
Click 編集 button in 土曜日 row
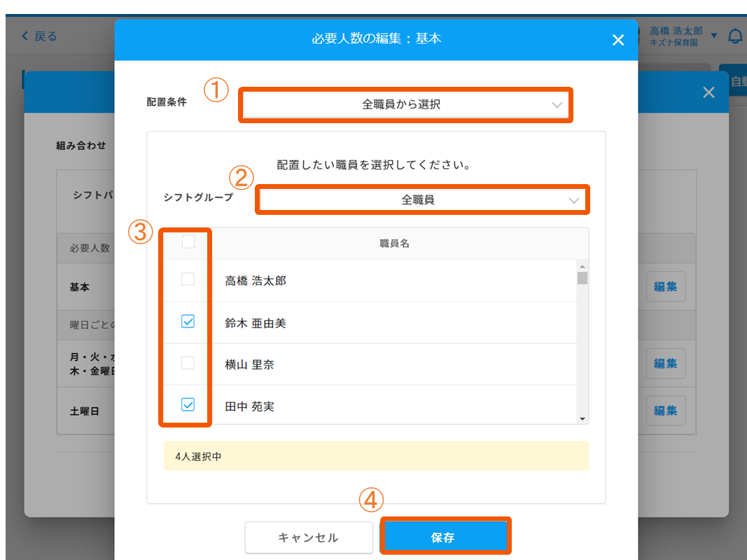point(665,411)
